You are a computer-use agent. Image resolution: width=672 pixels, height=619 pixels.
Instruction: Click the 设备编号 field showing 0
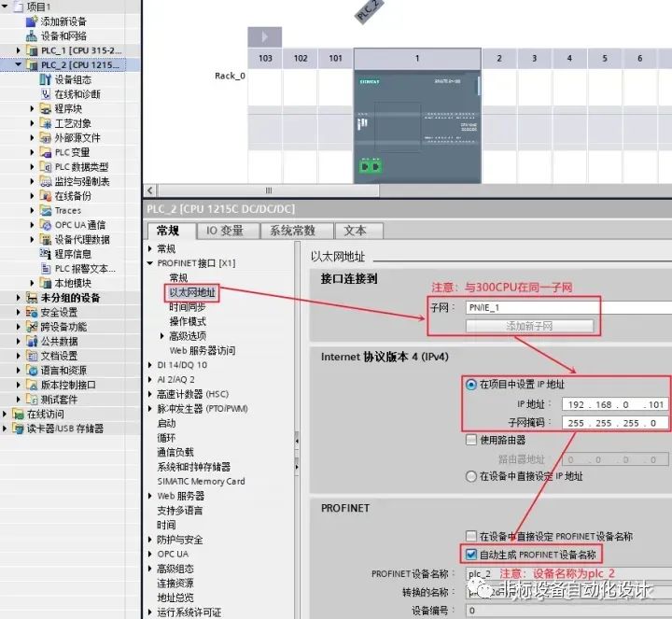[x=568, y=610]
